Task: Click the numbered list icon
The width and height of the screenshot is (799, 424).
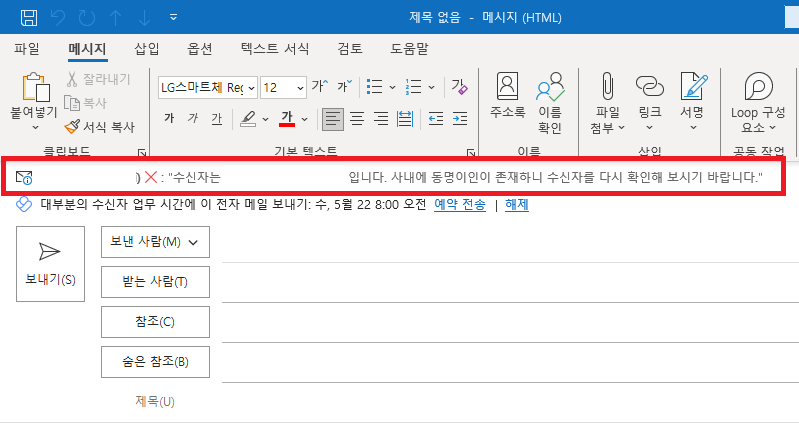Action: point(413,87)
